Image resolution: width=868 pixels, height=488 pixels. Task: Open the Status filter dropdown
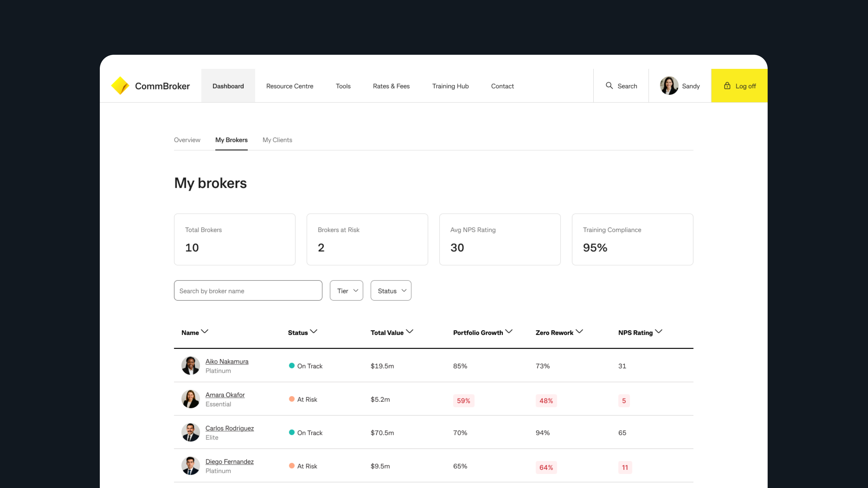click(x=391, y=290)
